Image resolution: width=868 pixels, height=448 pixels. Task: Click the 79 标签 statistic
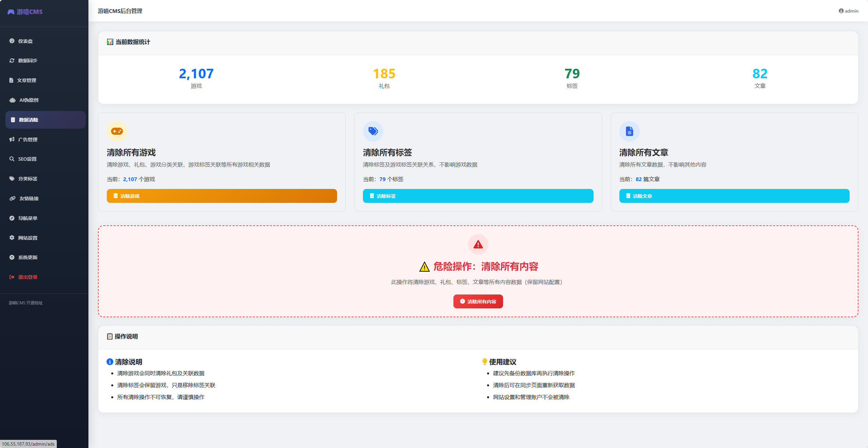572,78
